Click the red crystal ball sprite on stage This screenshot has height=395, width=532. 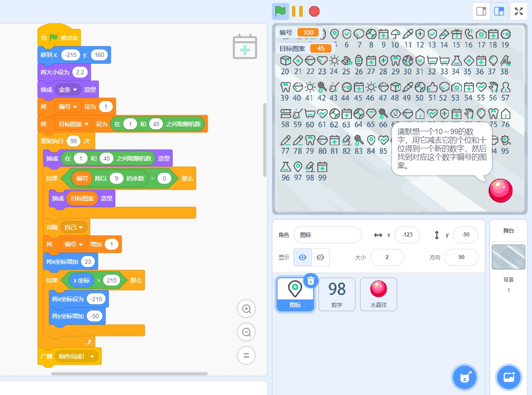pos(501,191)
